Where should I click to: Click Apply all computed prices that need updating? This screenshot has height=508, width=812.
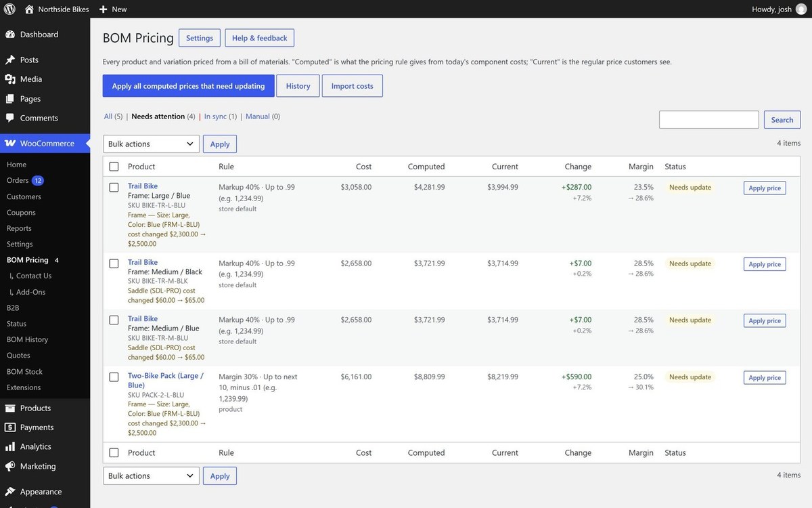point(188,86)
